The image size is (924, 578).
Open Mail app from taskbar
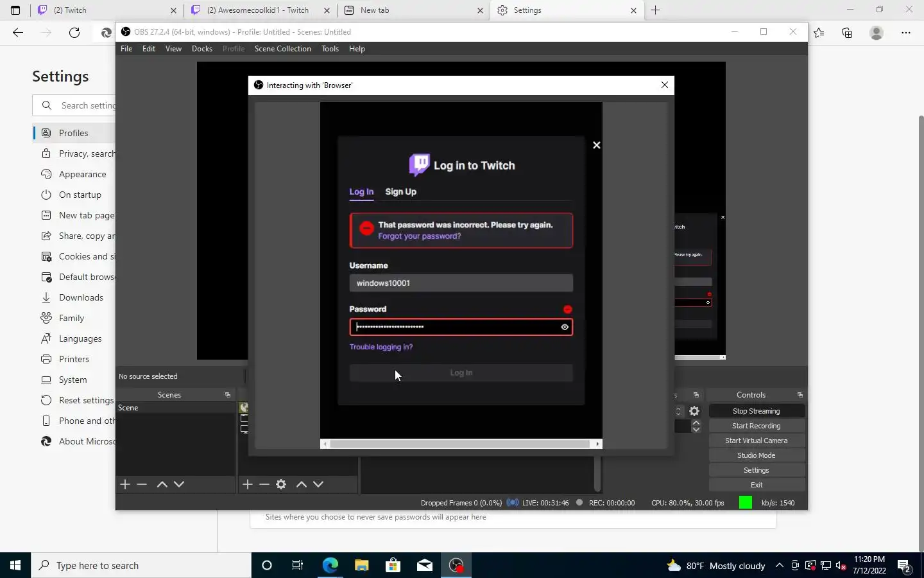click(x=425, y=565)
